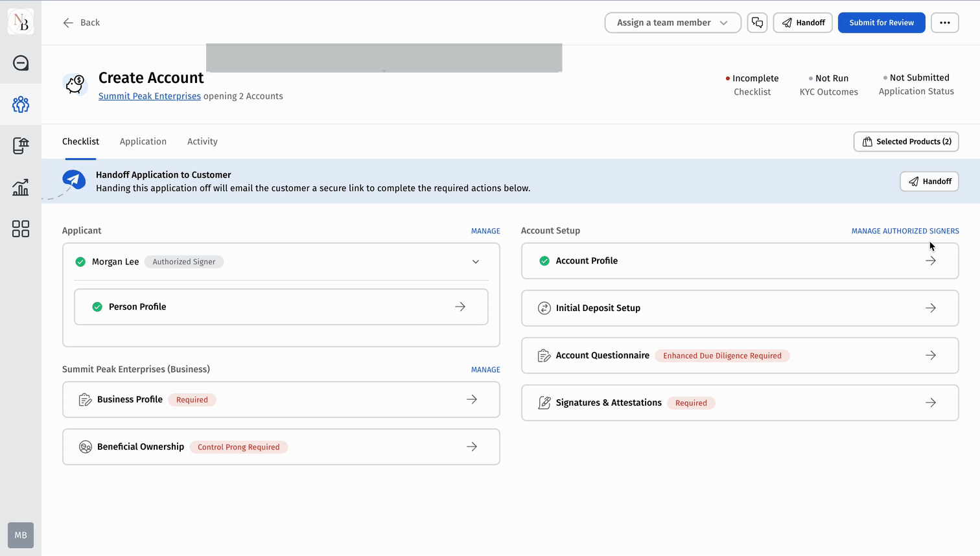This screenshot has width=980, height=556.
Task: Click the Initial Deposit Setup transfer icon
Action: click(x=544, y=308)
